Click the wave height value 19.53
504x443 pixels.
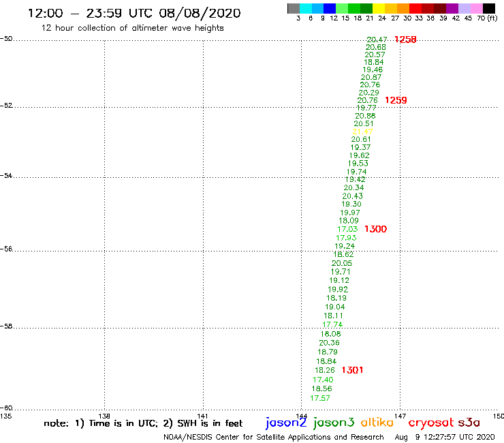[358, 164]
